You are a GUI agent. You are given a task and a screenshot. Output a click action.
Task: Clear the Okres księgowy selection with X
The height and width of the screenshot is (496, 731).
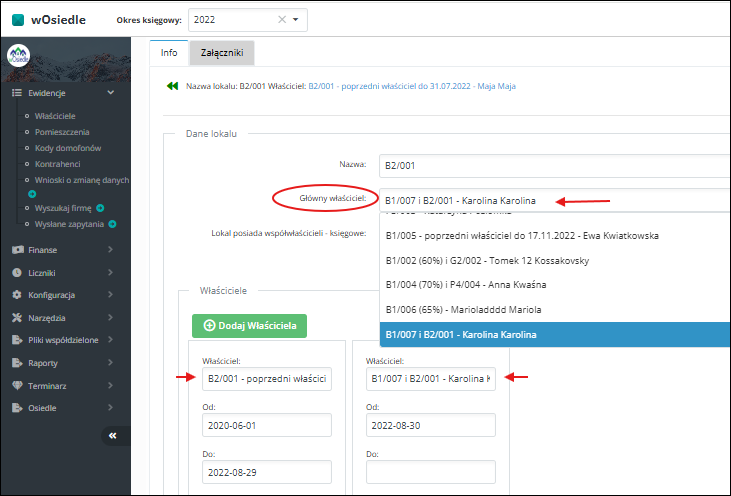(x=281, y=19)
